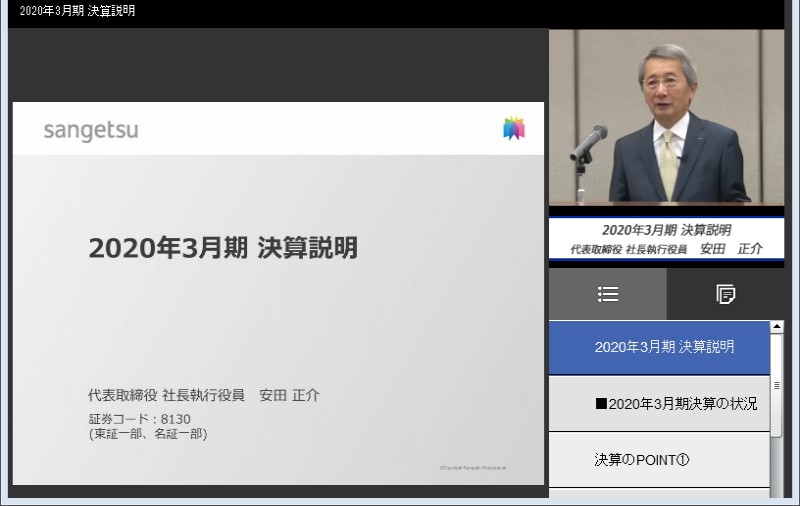
Task: Click '証券コード：8130' text on slide
Action: point(139,419)
